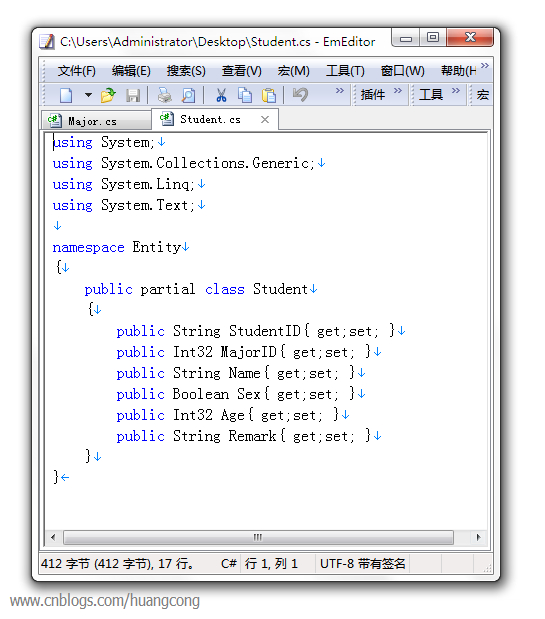
Task: Click the 宏 toolbar label
Action: coord(483,95)
